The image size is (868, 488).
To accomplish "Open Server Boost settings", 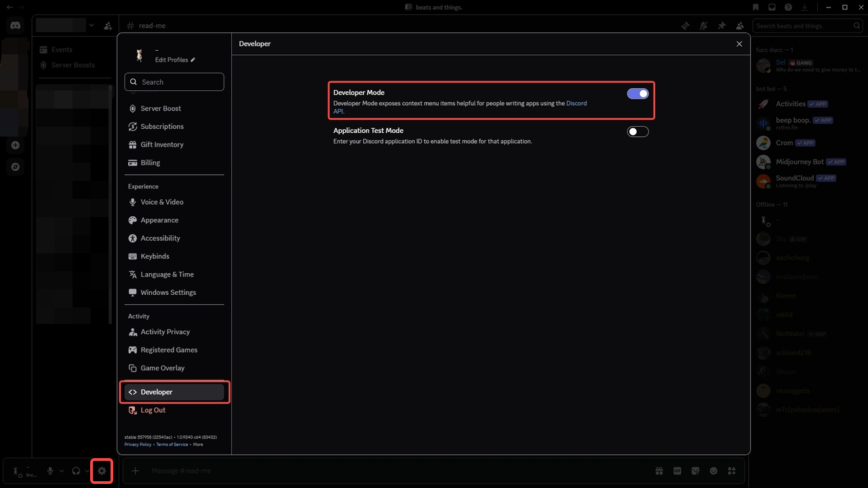I will click(x=174, y=108).
